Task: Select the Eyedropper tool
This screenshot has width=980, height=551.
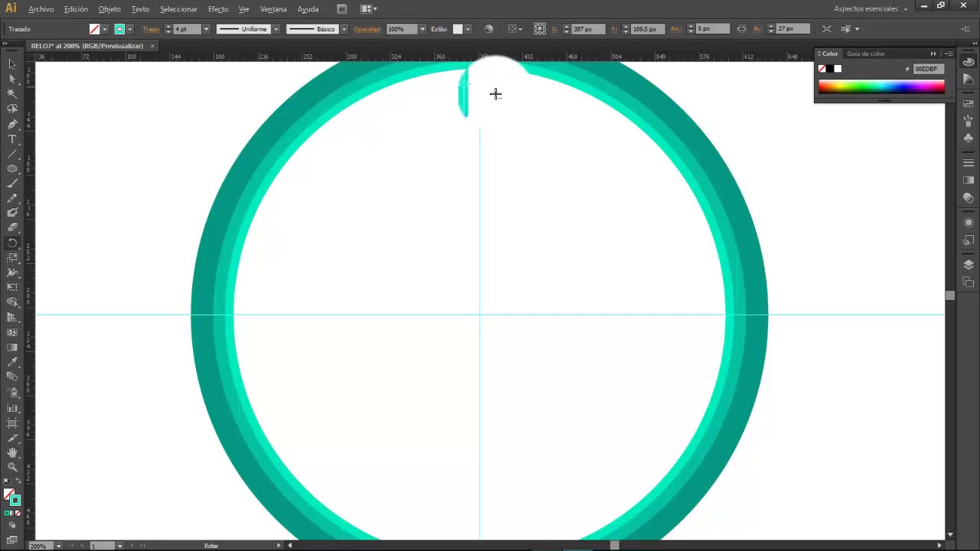Action: click(x=12, y=362)
